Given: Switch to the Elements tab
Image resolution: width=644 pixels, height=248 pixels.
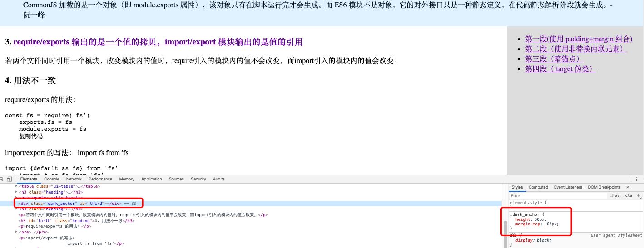Looking at the screenshot, I should (29, 179).
